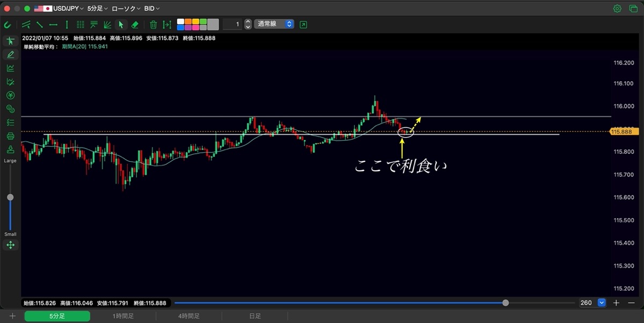Expand the 5分足 timeframe dropdown

tap(98, 9)
